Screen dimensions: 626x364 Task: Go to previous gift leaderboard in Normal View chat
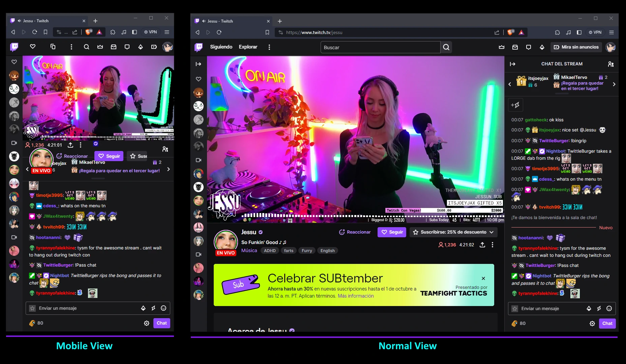point(510,84)
